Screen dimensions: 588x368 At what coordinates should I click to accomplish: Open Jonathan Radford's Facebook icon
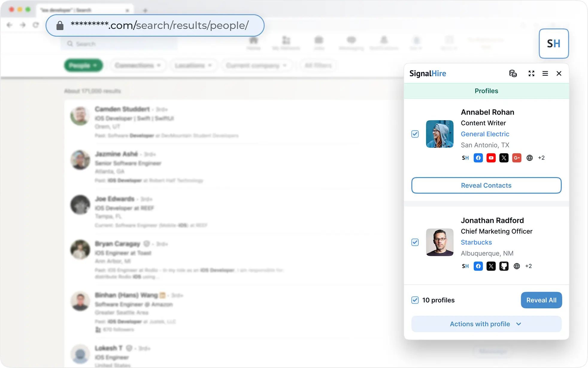pos(478,266)
